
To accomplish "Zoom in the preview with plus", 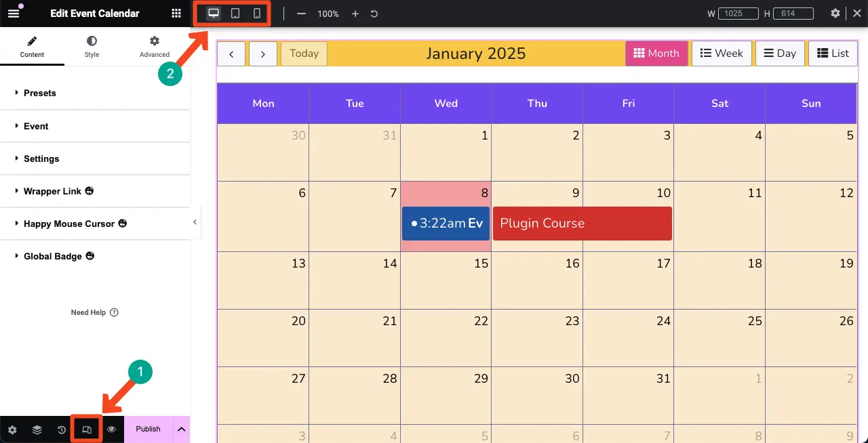I will pyautogui.click(x=355, y=14).
